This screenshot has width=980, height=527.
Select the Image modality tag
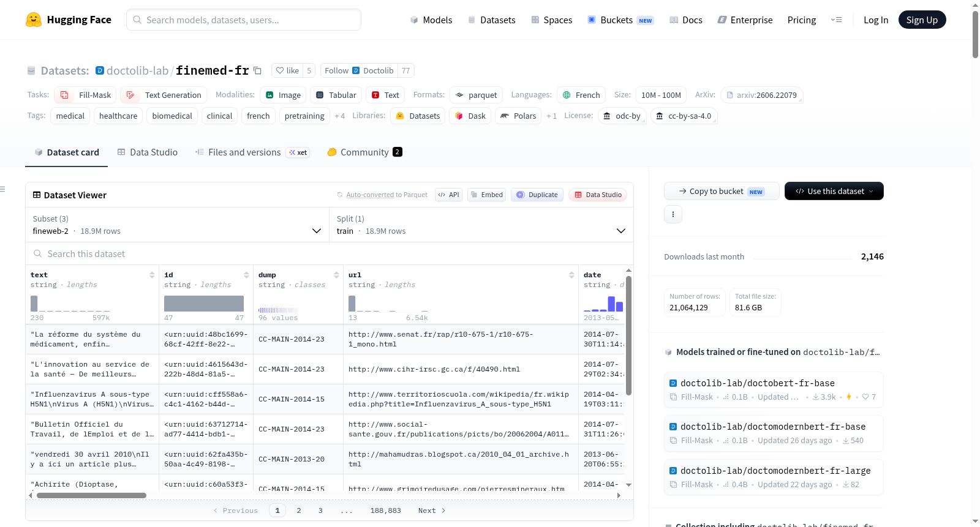283,95
